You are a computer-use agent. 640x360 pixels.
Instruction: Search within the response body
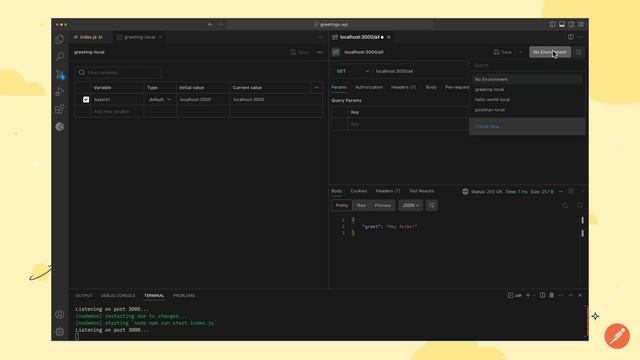pyautogui.click(x=580, y=205)
